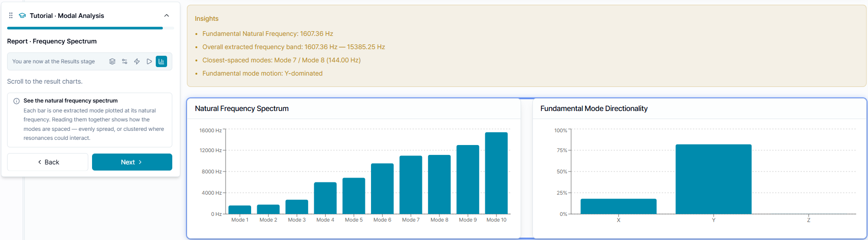Click the Mode 4 bar
The image size is (868, 240).
click(x=325, y=198)
